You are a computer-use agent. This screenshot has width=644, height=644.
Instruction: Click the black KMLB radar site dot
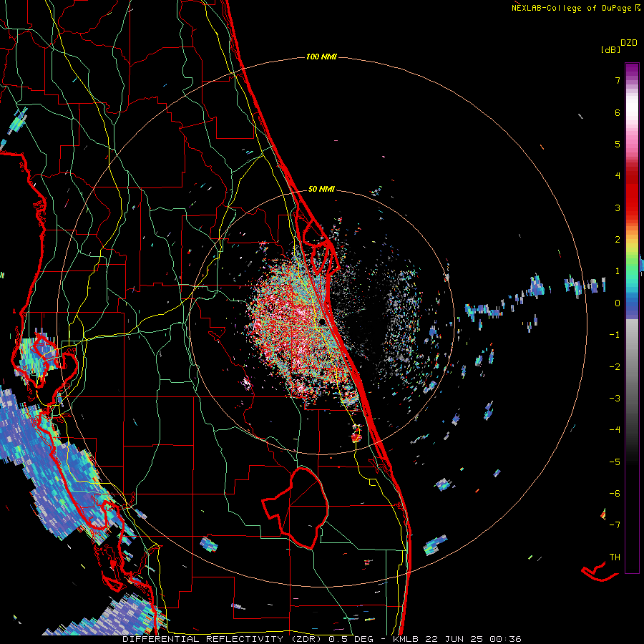coord(323,322)
